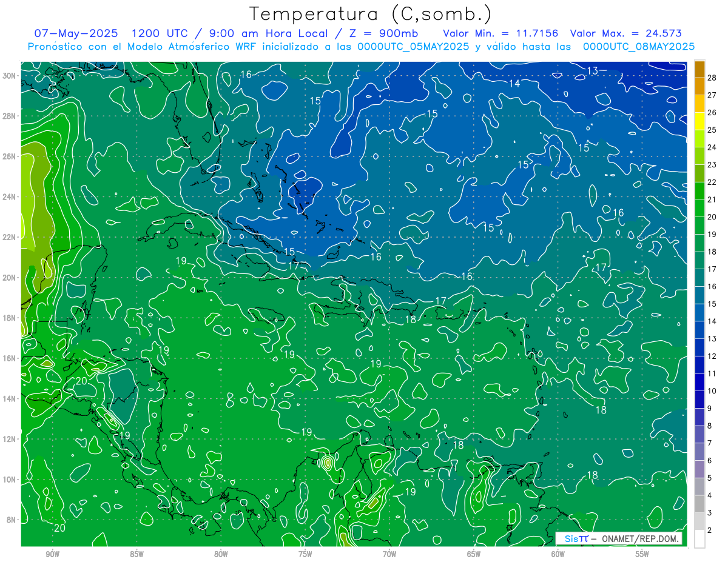728x562 pixels.
Task: Click the color scale value 28
Action: [x=712, y=78]
